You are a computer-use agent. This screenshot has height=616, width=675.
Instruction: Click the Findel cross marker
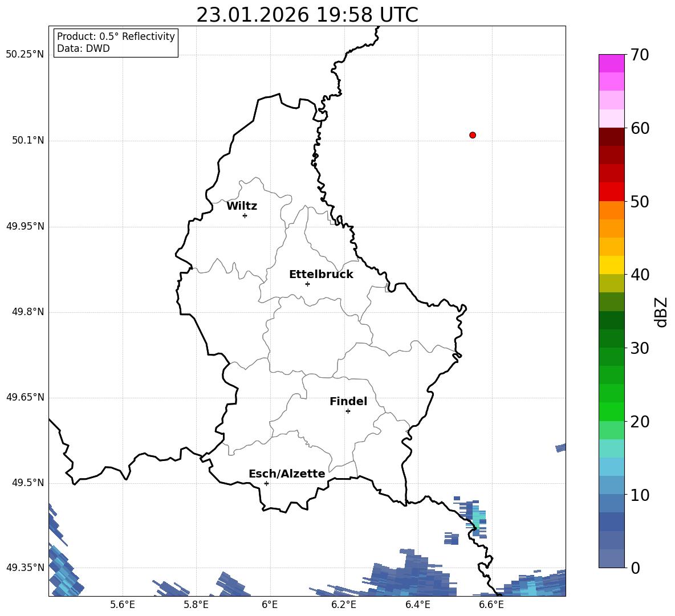(x=348, y=411)
